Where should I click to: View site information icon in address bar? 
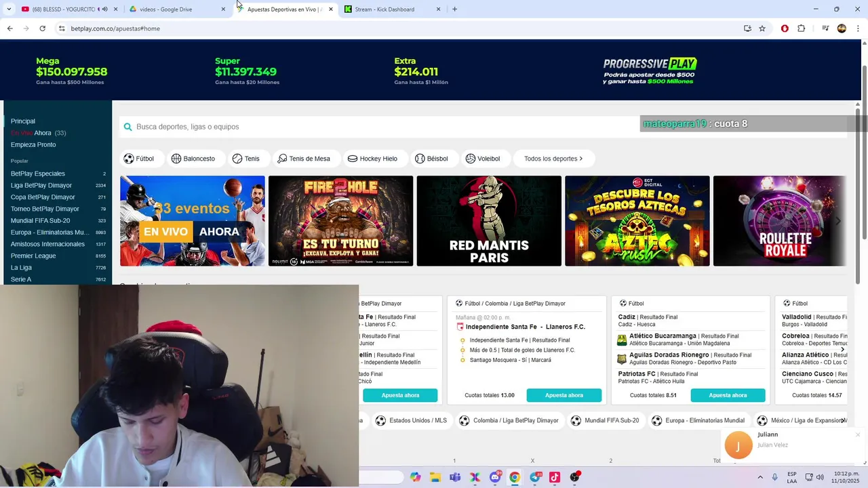pos(61,28)
